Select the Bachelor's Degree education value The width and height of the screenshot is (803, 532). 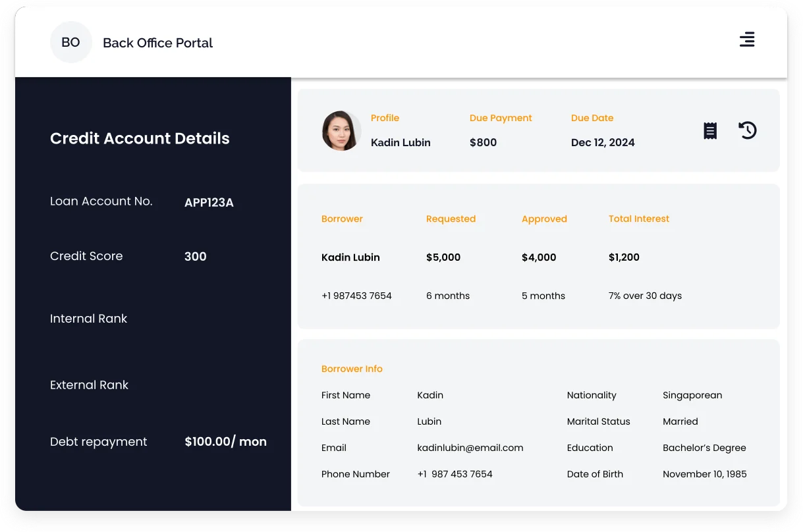coord(705,448)
